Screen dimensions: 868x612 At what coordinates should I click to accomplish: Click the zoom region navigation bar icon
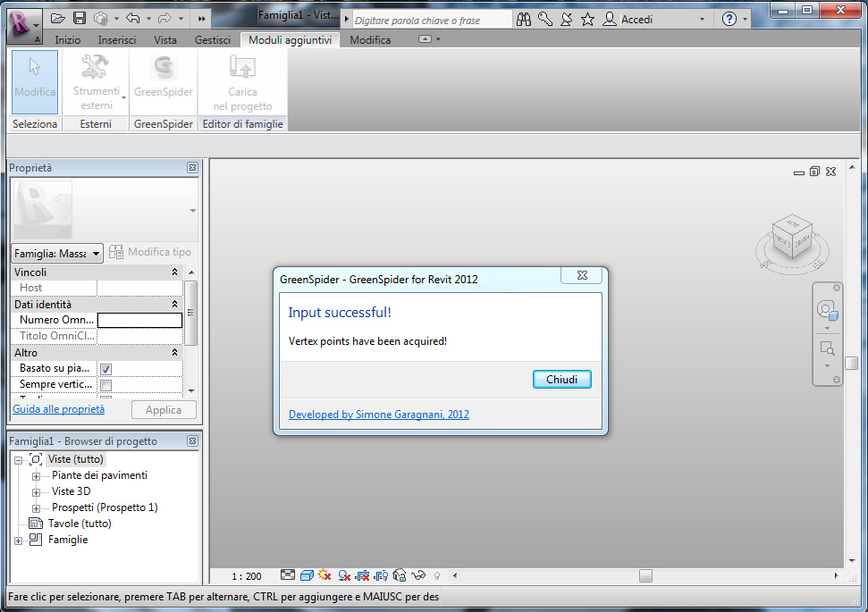[x=827, y=348]
